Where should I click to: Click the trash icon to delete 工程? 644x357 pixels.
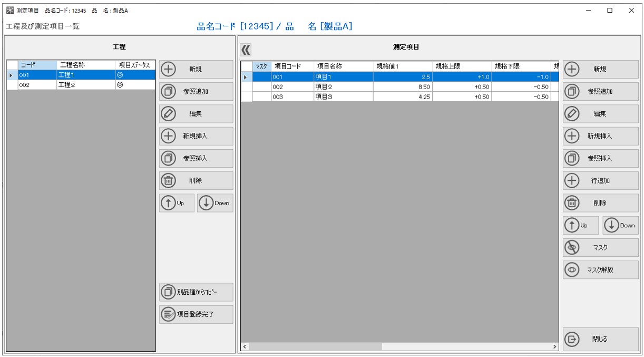[169, 180]
